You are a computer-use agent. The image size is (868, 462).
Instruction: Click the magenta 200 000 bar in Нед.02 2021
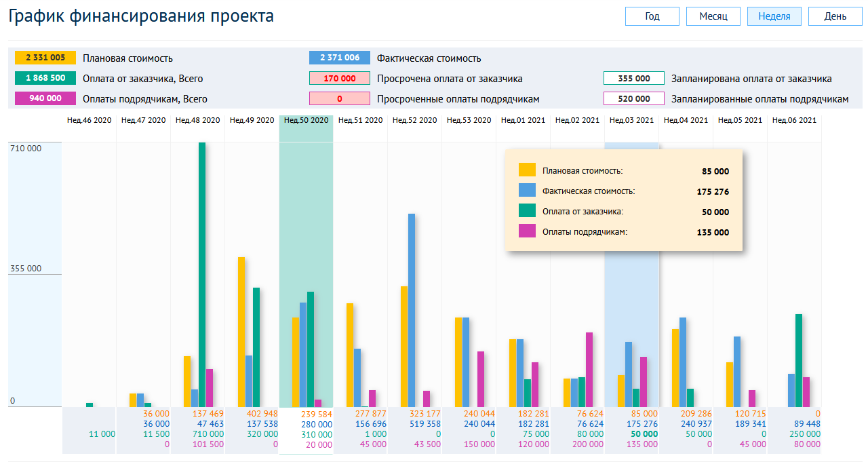pos(589,370)
